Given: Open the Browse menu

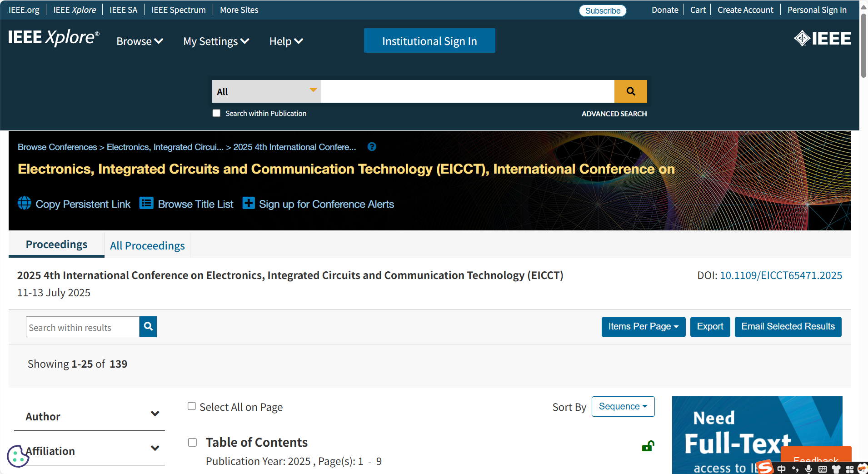Looking at the screenshot, I should coord(140,41).
